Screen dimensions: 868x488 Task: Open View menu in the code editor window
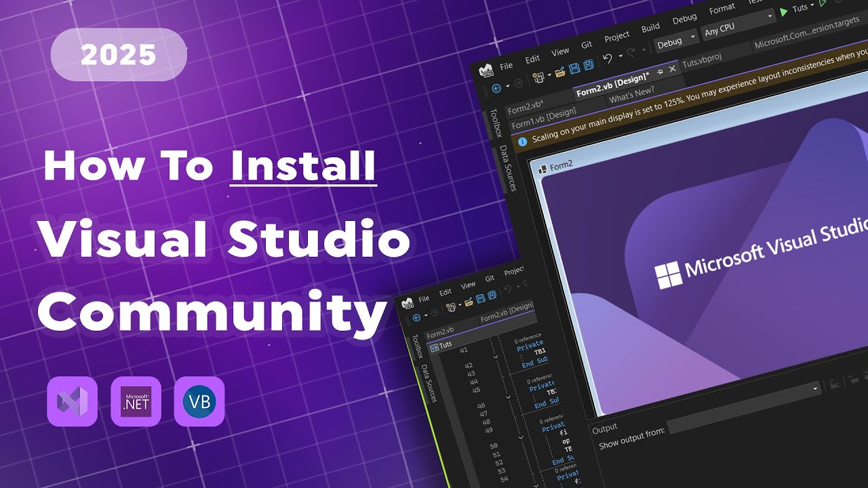(469, 285)
